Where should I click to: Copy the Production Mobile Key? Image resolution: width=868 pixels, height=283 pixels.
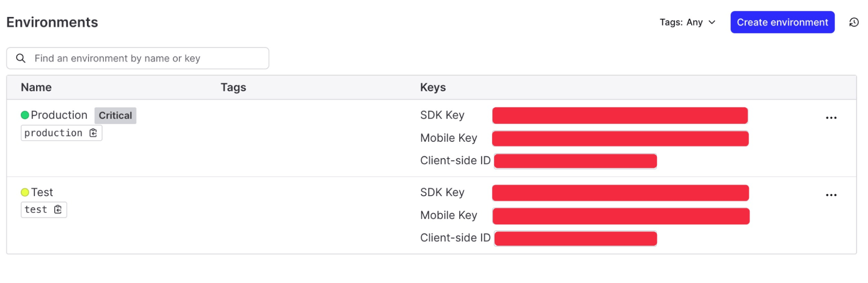click(x=620, y=139)
